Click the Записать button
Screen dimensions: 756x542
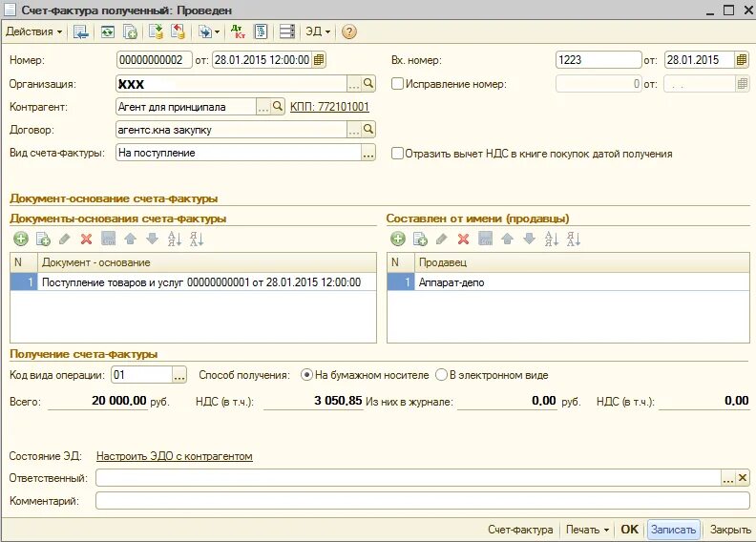(673, 530)
